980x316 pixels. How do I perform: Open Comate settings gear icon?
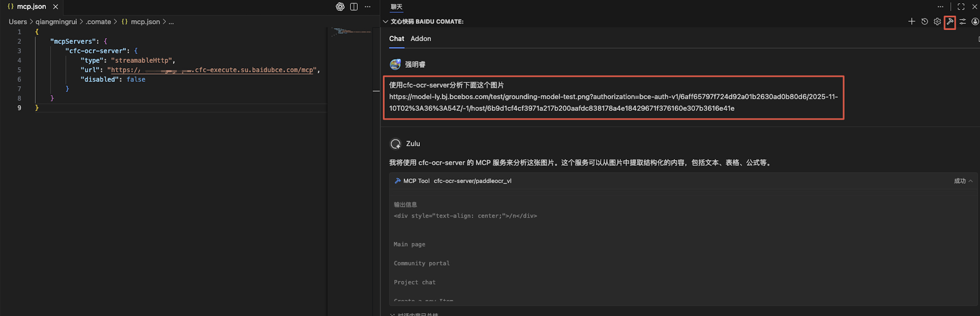(x=937, y=22)
